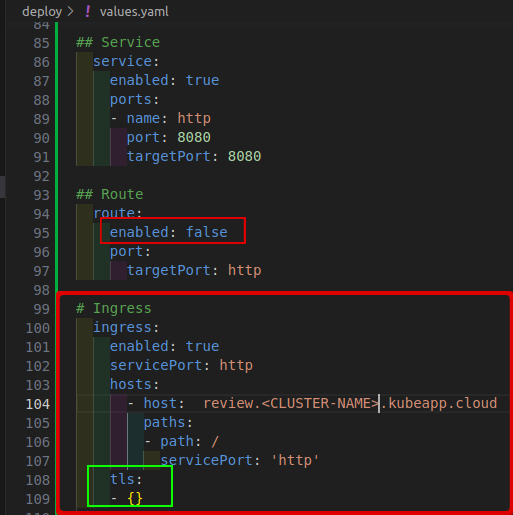Click the path slash value on line 106
513x515 pixels.
[215, 442]
